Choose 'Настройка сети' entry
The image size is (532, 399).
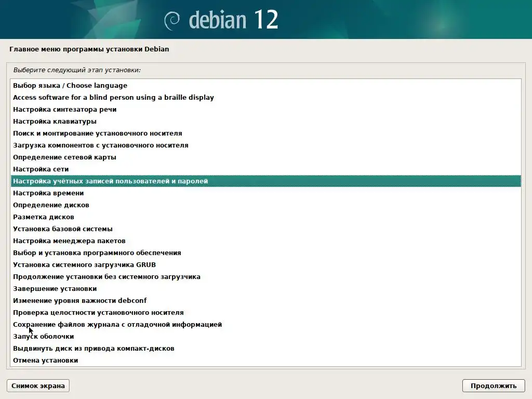pos(265,169)
